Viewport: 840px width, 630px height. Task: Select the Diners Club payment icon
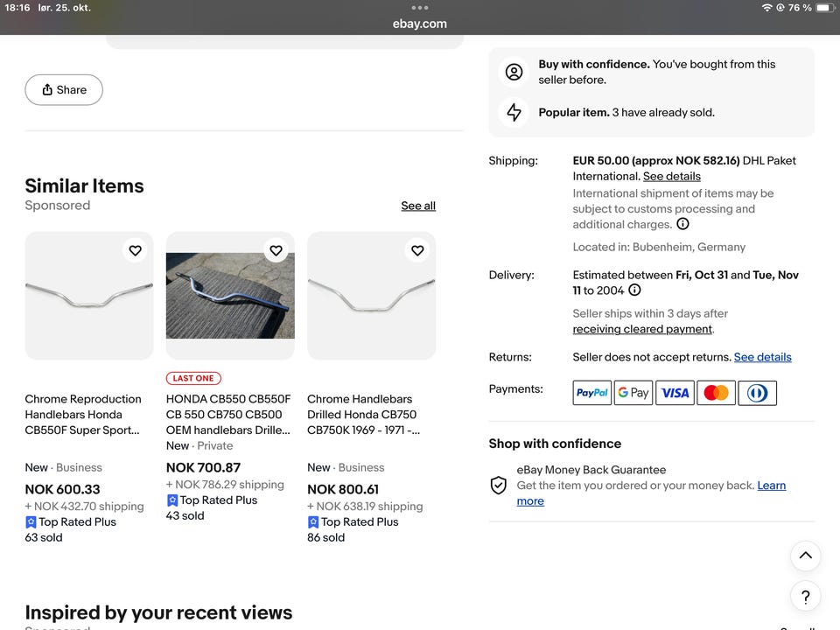757,393
